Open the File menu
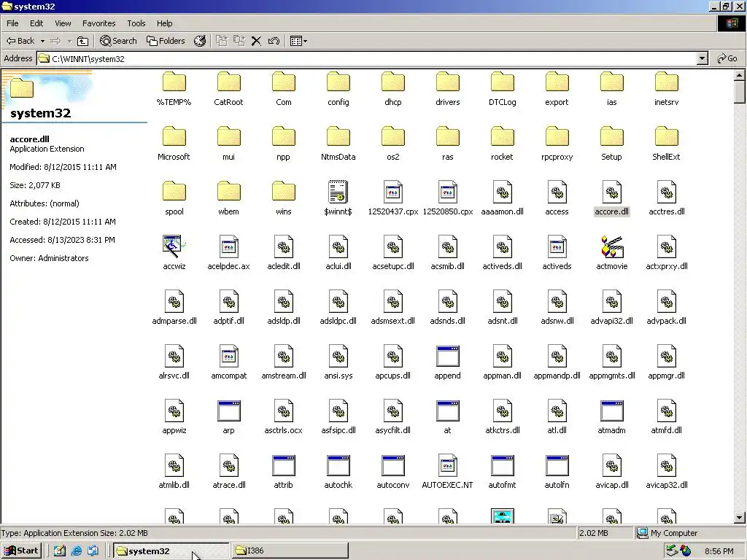 point(12,23)
